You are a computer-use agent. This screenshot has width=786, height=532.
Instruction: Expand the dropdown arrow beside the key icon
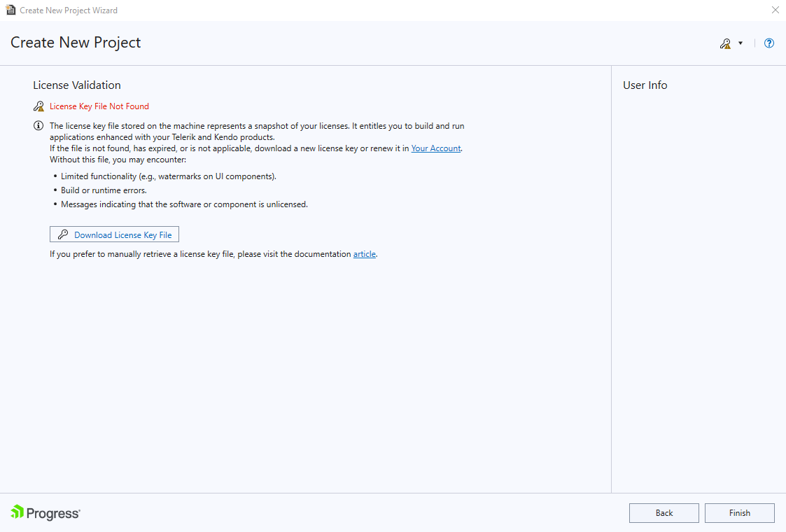click(741, 43)
